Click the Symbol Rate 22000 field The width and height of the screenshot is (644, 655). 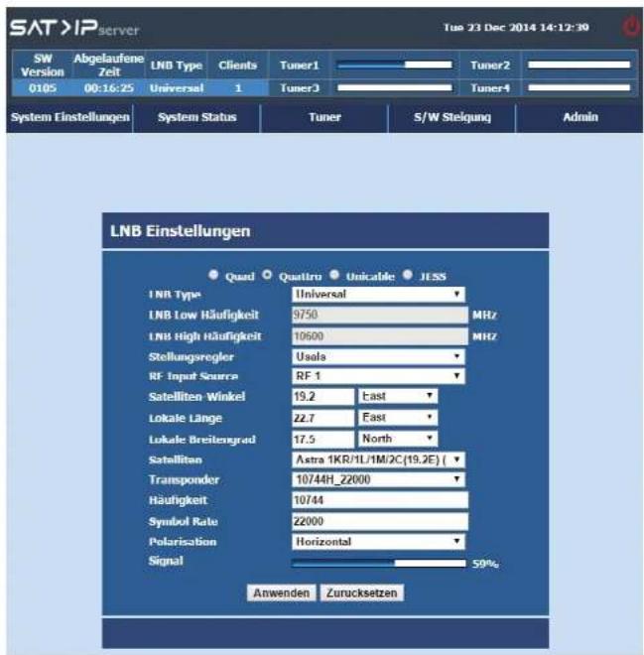(x=380, y=521)
